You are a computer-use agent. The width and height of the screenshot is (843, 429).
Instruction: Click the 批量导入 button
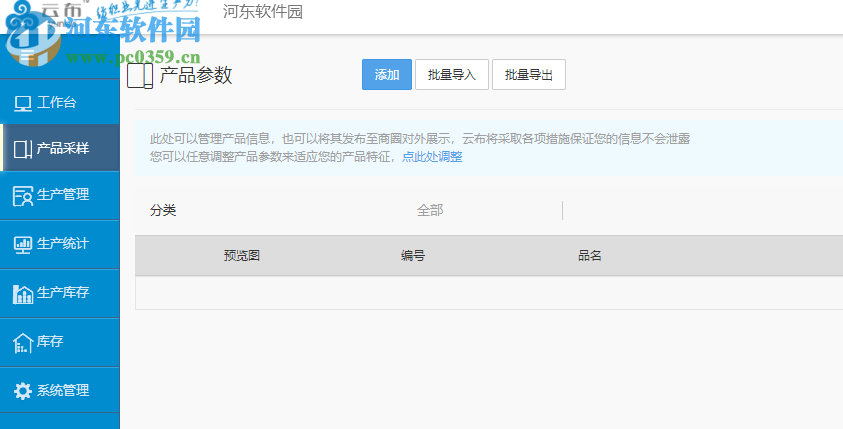pos(452,75)
